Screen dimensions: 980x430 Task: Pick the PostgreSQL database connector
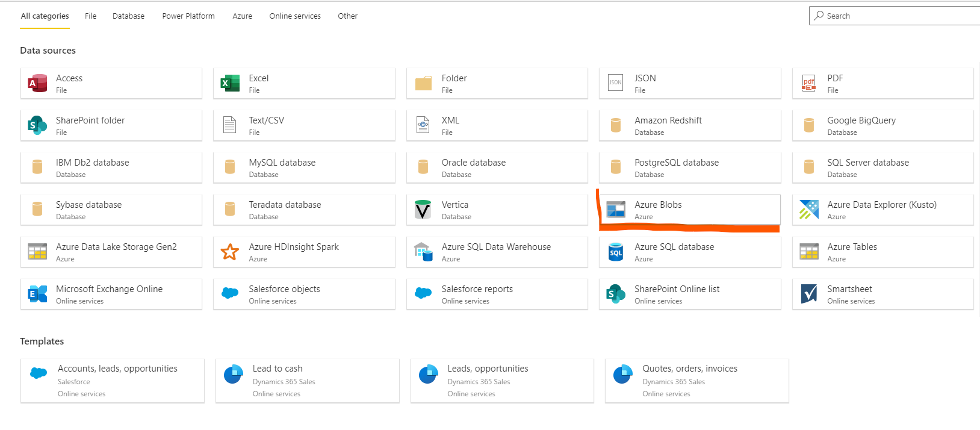click(690, 167)
